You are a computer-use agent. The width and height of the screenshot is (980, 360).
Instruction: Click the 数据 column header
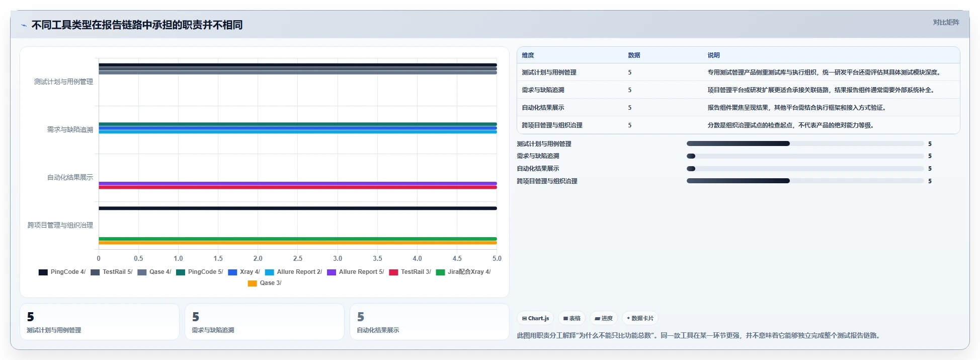pos(634,55)
